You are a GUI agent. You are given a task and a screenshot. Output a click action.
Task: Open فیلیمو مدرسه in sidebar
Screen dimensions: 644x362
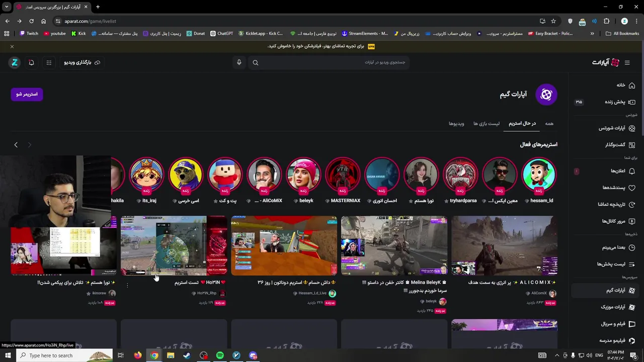point(616,340)
